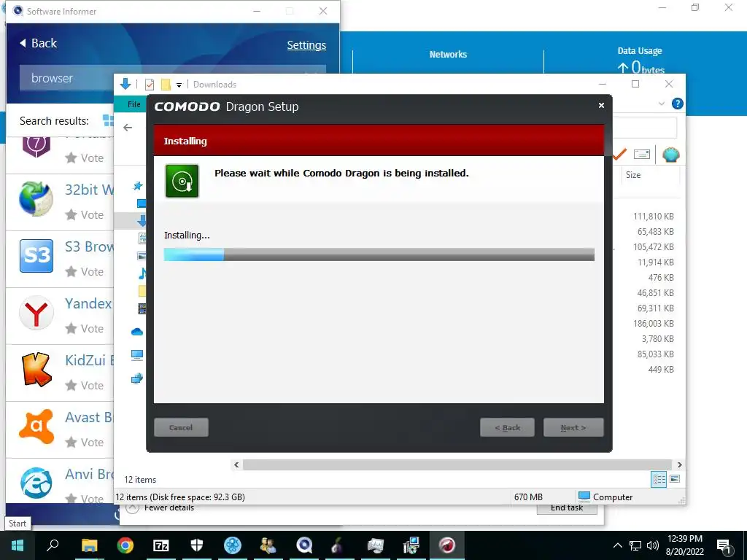Open Settings link in Software Informer
Viewport: 747px width, 560px height.
coord(306,45)
